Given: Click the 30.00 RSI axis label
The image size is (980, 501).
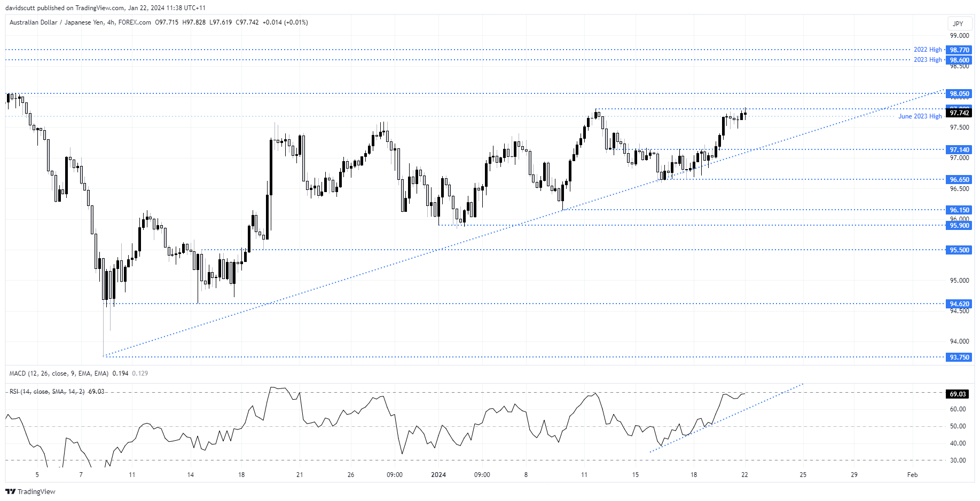Looking at the screenshot, I should 958,460.
